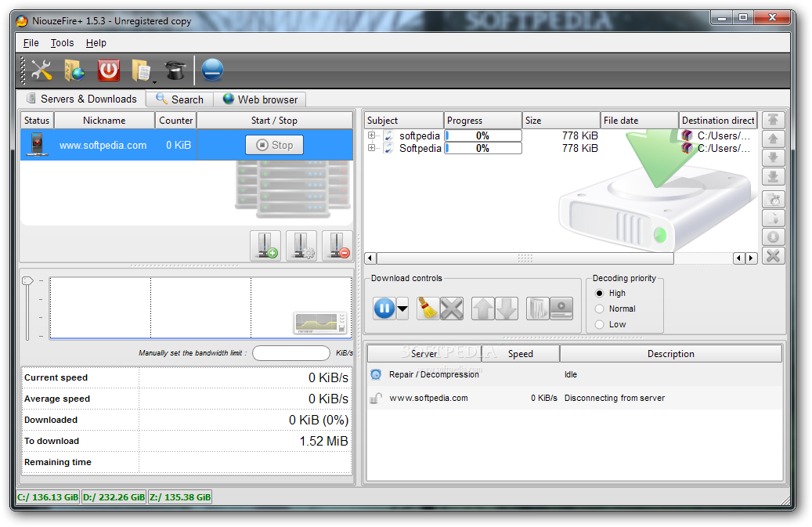Pause downloads with the blue pause button
The height and width of the screenshot is (527, 812).
point(384,309)
